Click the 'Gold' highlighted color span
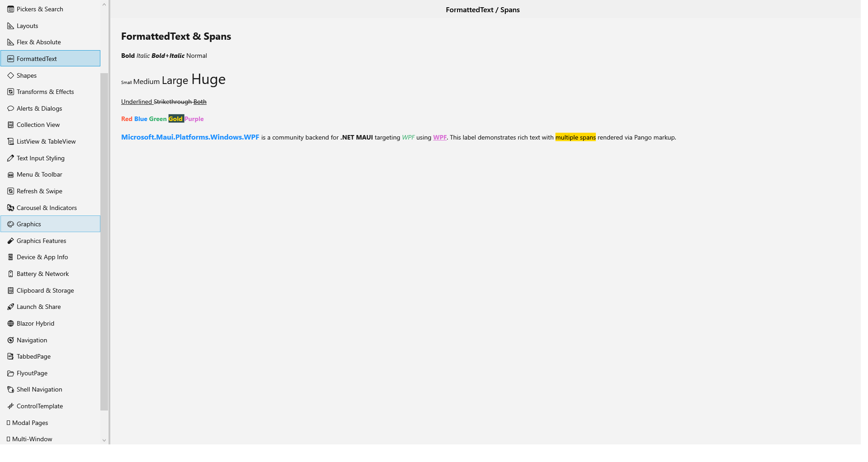The width and height of the screenshot is (868, 462). pyautogui.click(x=176, y=119)
